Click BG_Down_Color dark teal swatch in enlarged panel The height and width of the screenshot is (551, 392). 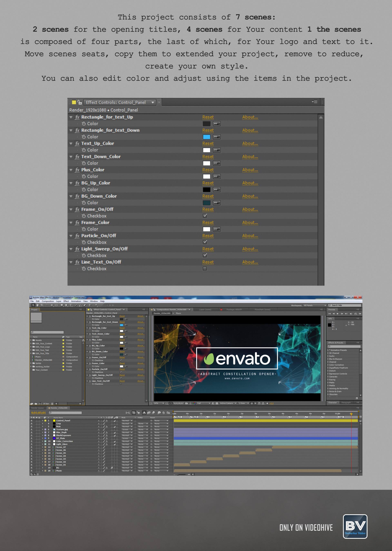point(207,203)
